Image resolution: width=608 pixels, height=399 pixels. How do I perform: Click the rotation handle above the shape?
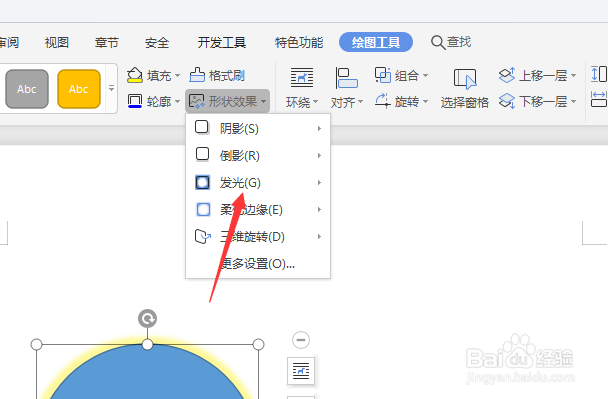tap(147, 319)
